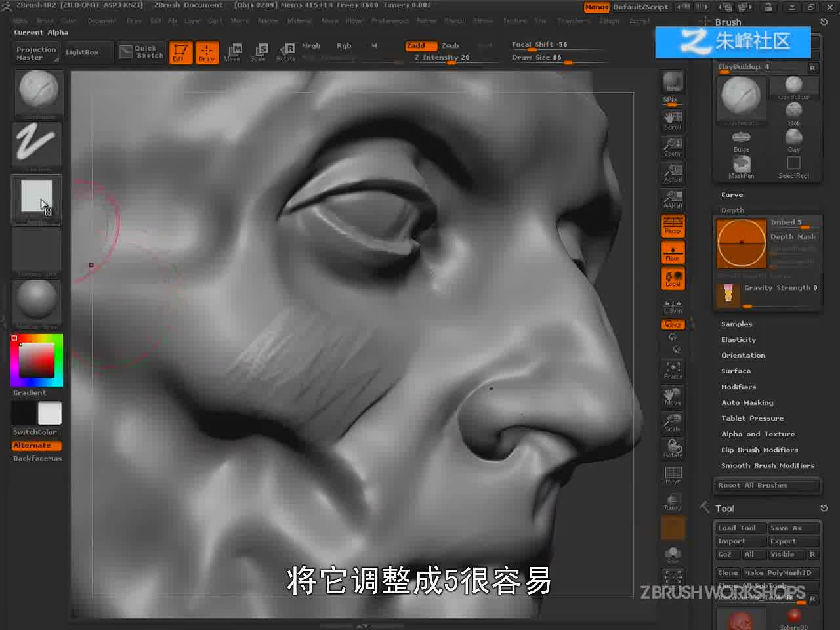Screen dimensions: 840x630
Task: Toggle Transp transparency mode
Action: 673,501
